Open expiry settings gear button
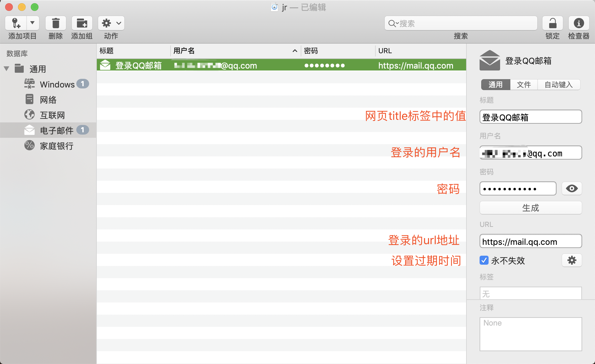 (572, 260)
